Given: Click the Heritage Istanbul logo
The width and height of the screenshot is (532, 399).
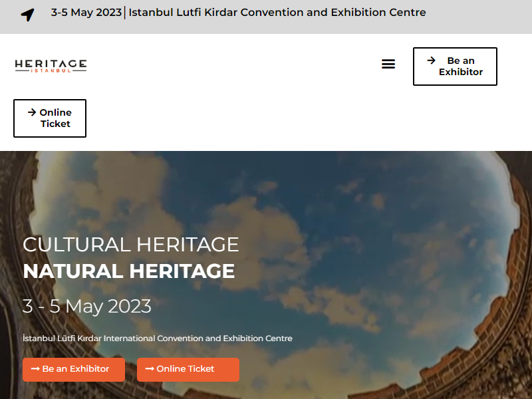Looking at the screenshot, I should 51,66.
